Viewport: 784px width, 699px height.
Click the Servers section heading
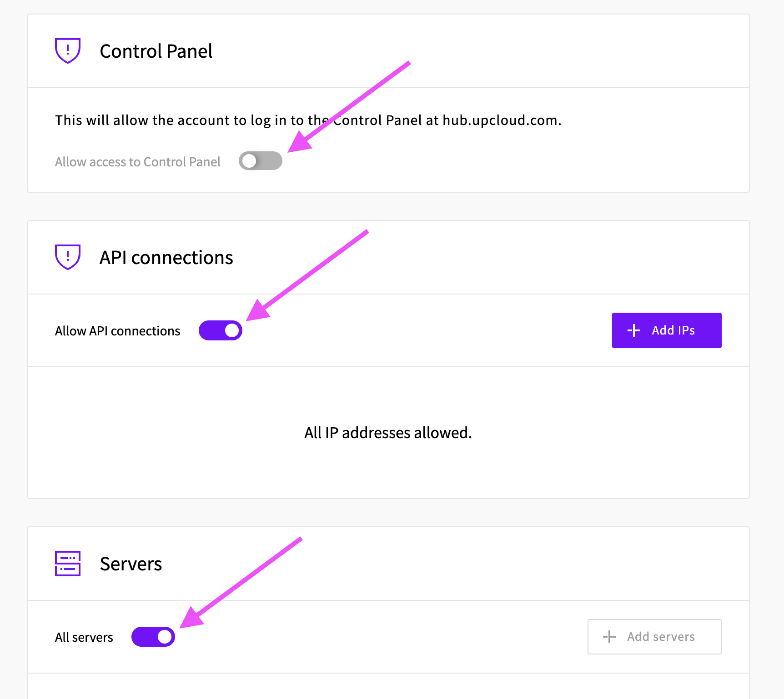point(130,564)
